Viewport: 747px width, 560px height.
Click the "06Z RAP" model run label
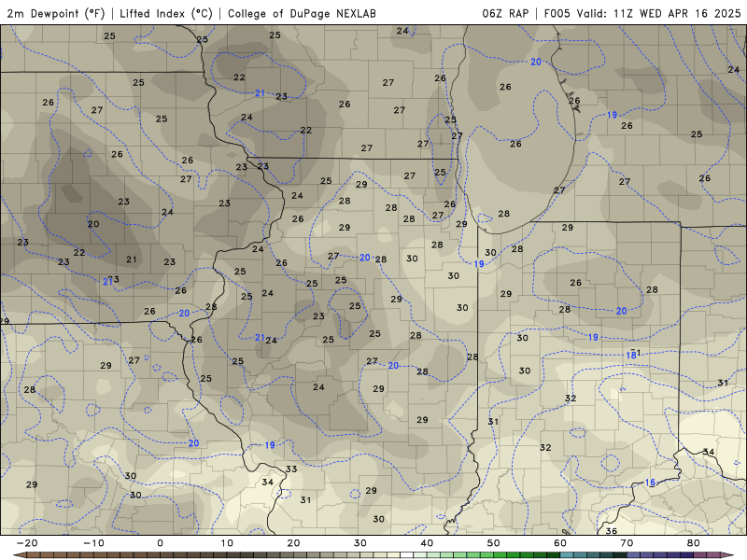coord(505,13)
